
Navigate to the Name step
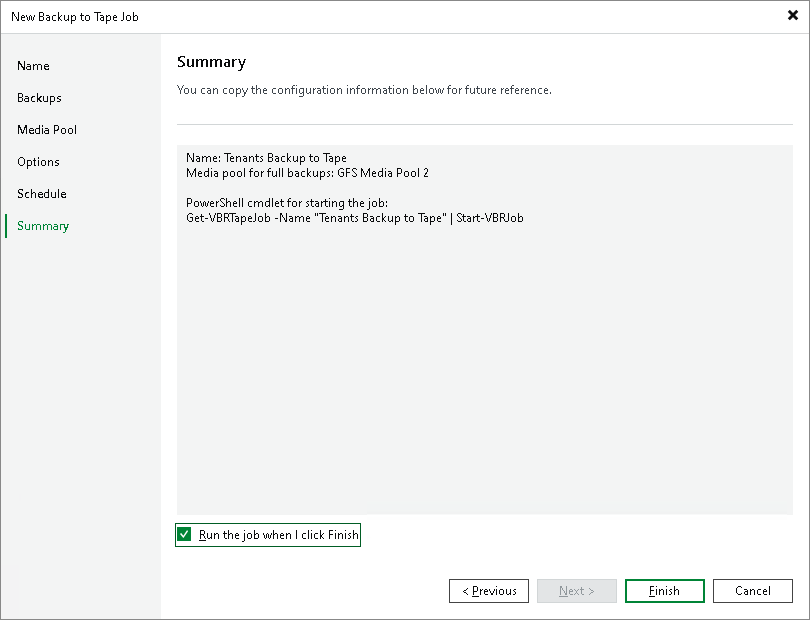33,65
